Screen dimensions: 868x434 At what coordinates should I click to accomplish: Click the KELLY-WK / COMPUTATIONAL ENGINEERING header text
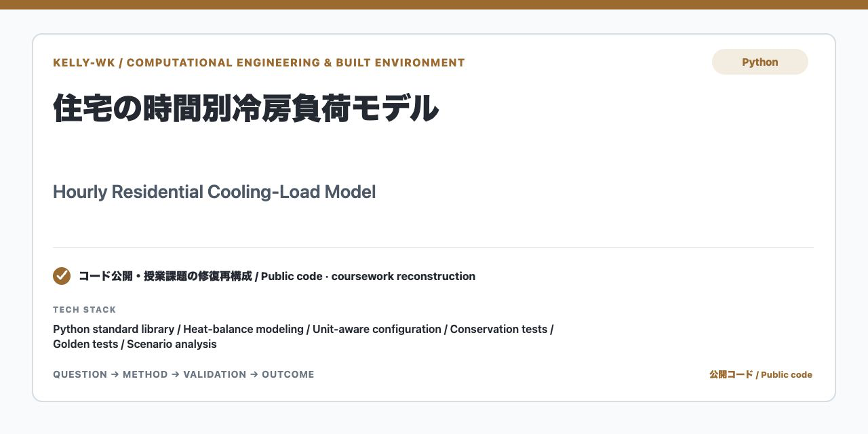[259, 63]
